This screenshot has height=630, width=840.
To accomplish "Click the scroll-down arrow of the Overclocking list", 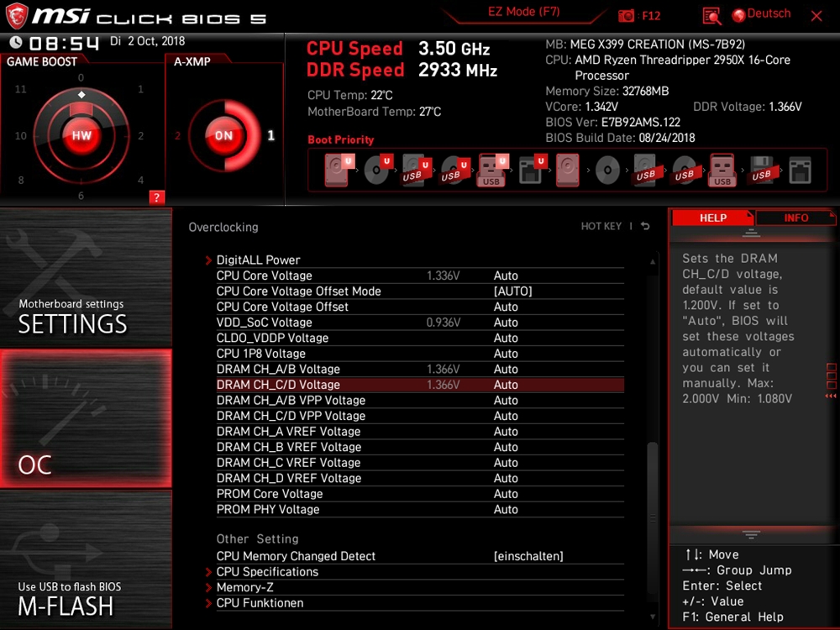I will (x=653, y=617).
